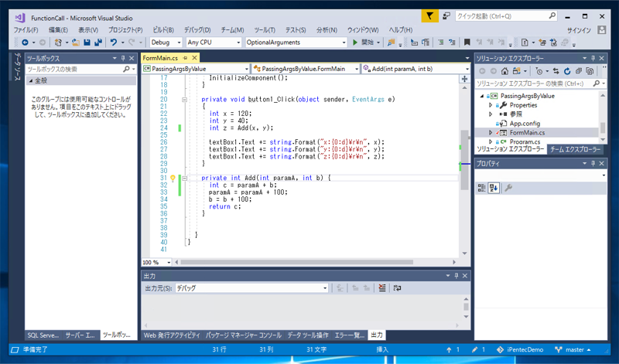Click the サインイン sign-in link
Viewport: 619px width, 364px height.
pos(579,30)
